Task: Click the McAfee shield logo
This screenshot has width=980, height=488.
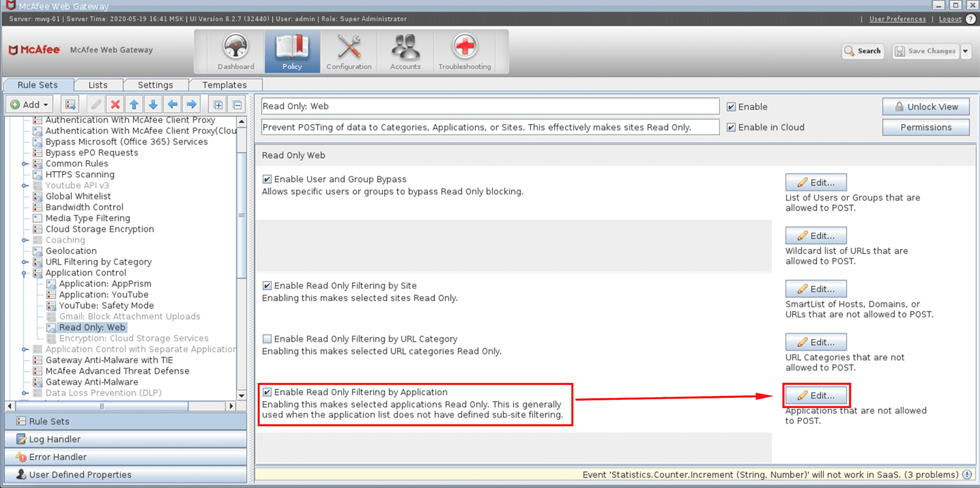Action: pyautogui.click(x=12, y=50)
